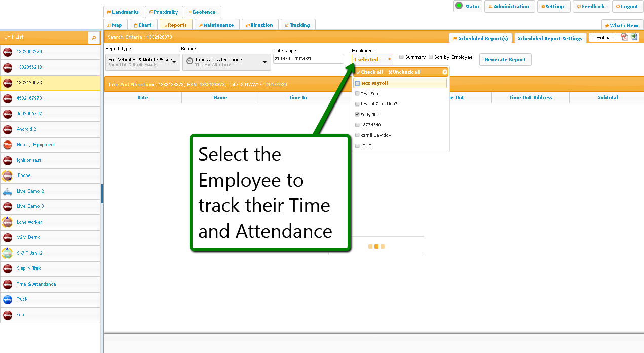Toggle the Sort by Employee checkbox
Image resolution: width=644 pixels, height=353 pixels.
(431, 57)
